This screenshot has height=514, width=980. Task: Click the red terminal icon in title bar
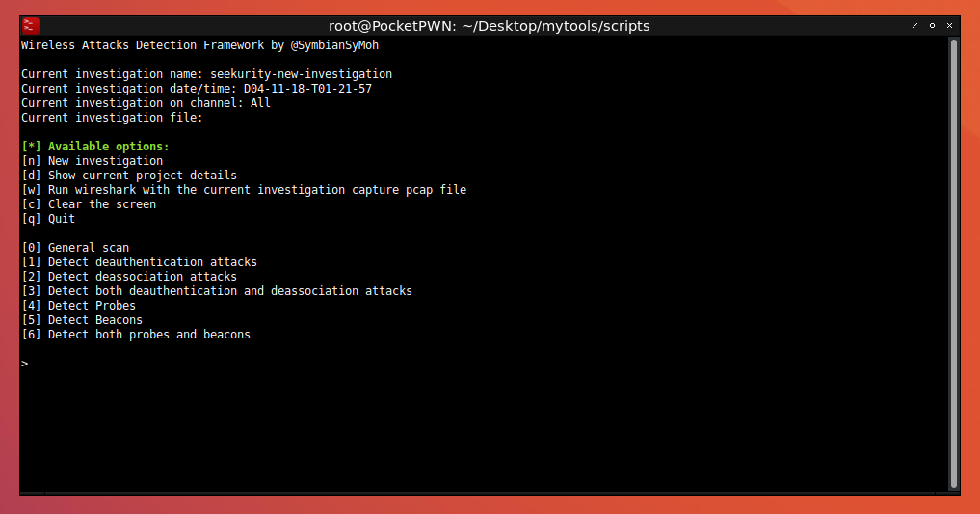click(x=30, y=26)
